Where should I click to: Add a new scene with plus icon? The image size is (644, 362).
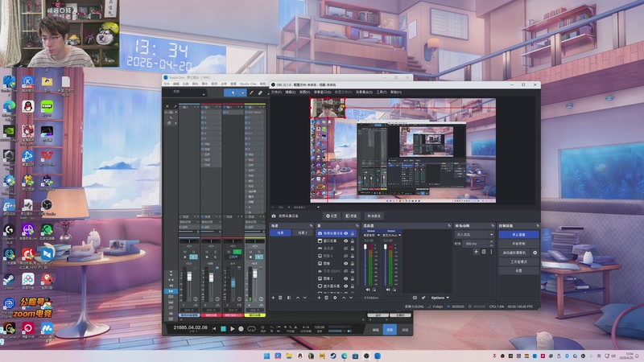(273, 298)
